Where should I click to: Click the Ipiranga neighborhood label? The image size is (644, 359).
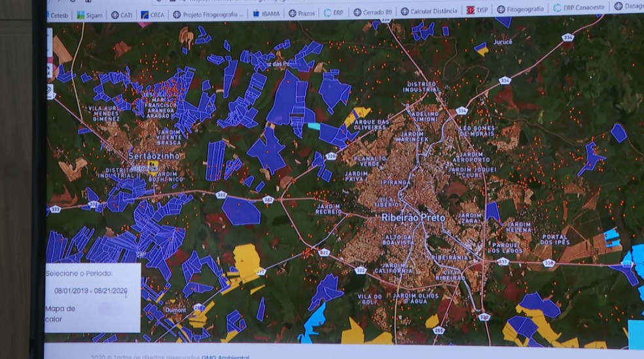point(395,181)
